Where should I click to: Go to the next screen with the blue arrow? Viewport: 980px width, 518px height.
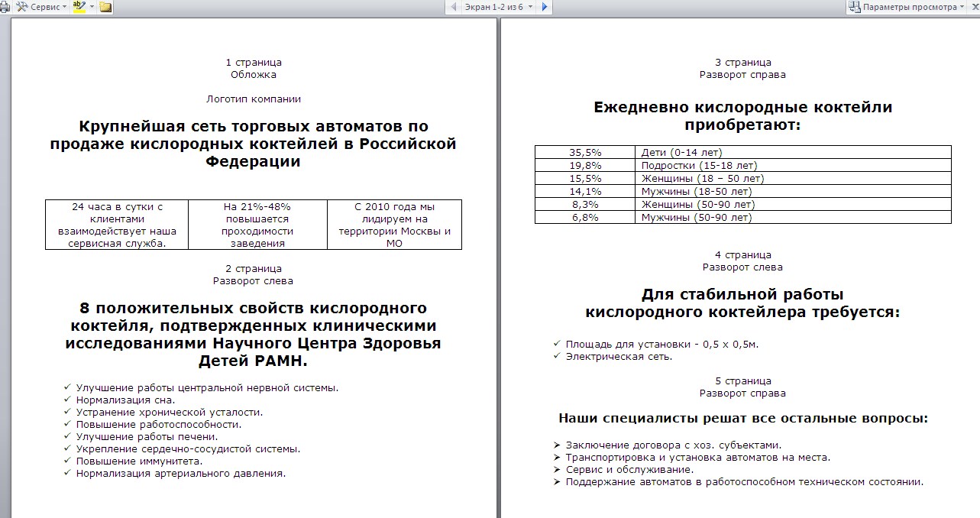544,6
